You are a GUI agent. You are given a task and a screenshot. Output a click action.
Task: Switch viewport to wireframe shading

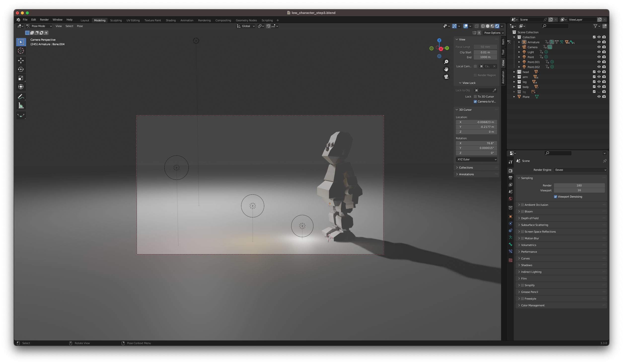point(483,26)
